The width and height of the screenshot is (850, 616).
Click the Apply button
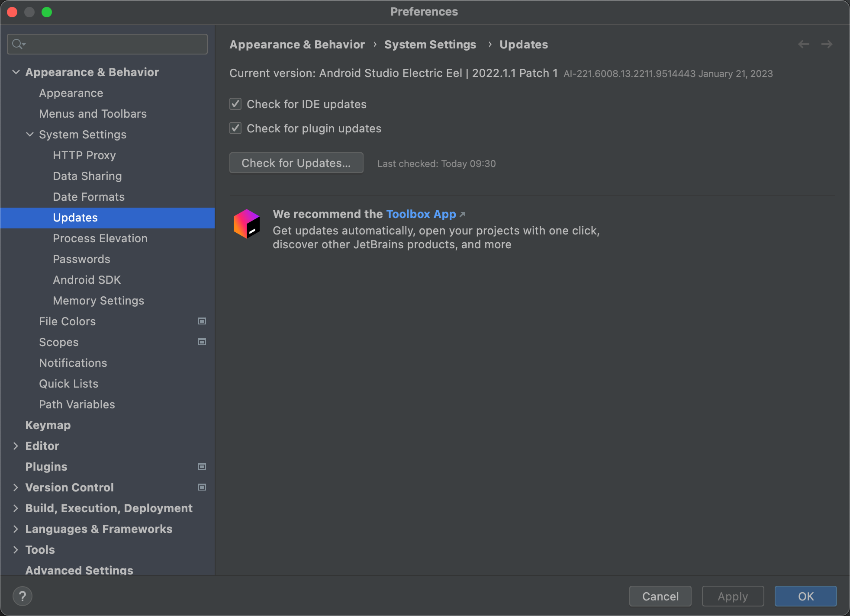[x=733, y=596]
